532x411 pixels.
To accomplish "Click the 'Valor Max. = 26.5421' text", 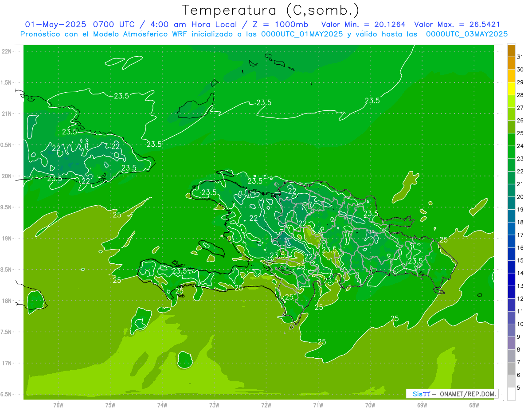I will point(457,24).
